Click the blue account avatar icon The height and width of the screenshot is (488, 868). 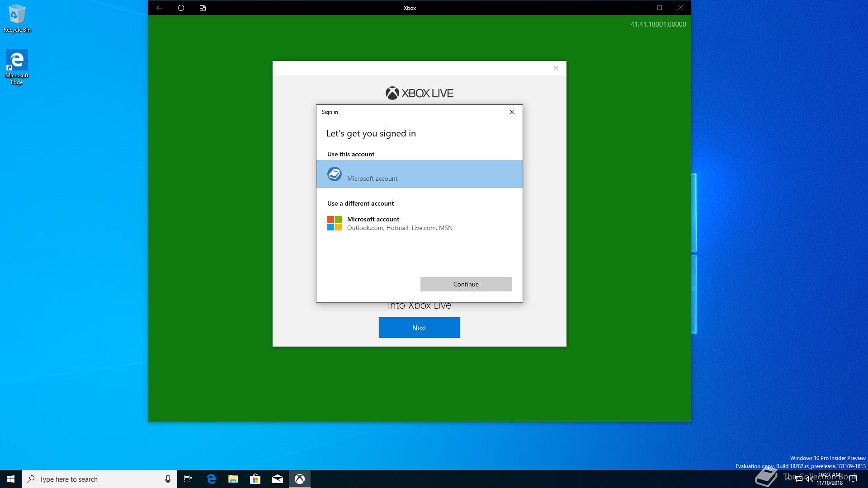[x=335, y=174]
